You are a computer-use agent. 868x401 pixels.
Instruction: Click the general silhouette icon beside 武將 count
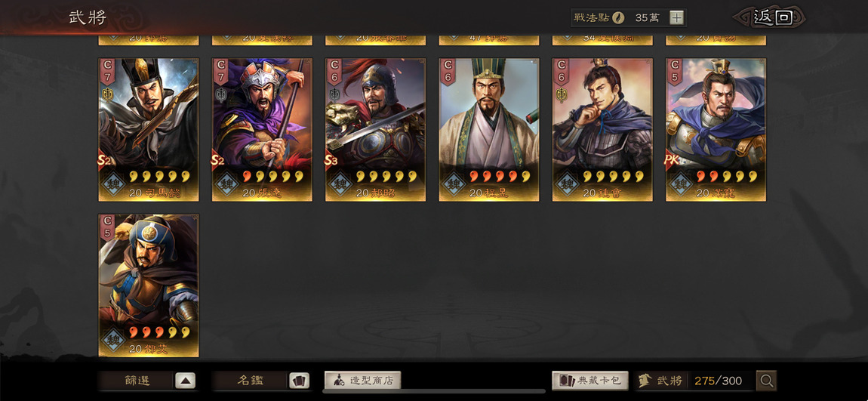(x=644, y=381)
